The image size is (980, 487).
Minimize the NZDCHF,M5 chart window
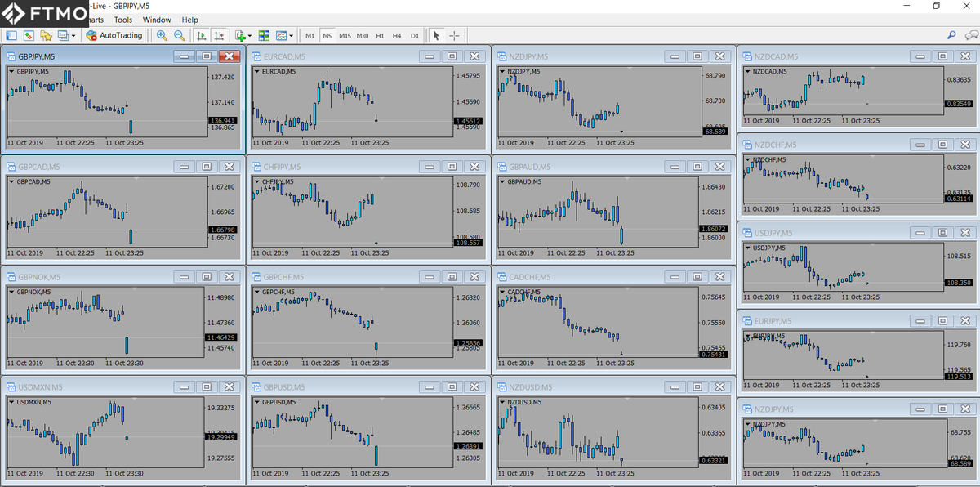click(x=920, y=145)
